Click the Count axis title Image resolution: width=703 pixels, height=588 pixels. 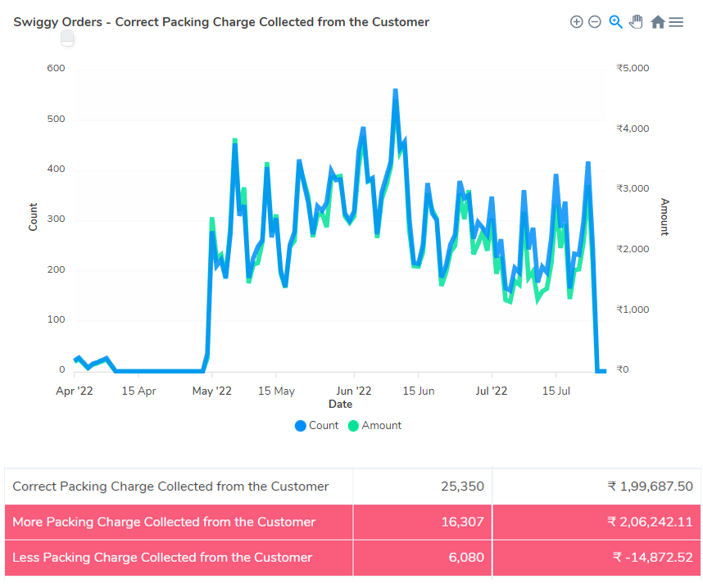[x=33, y=217]
